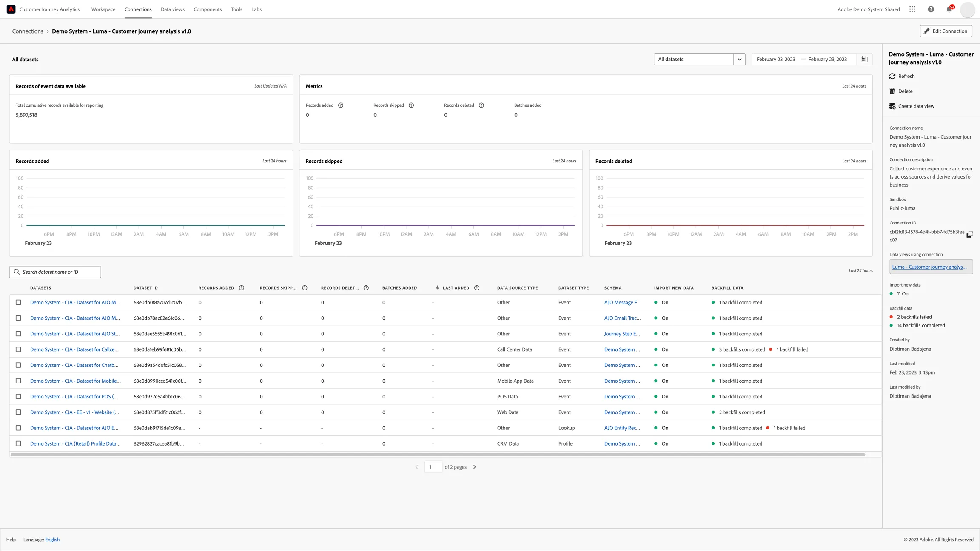Click the Refresh icon in side panel
980x551 pixels.
click(892, 76)
